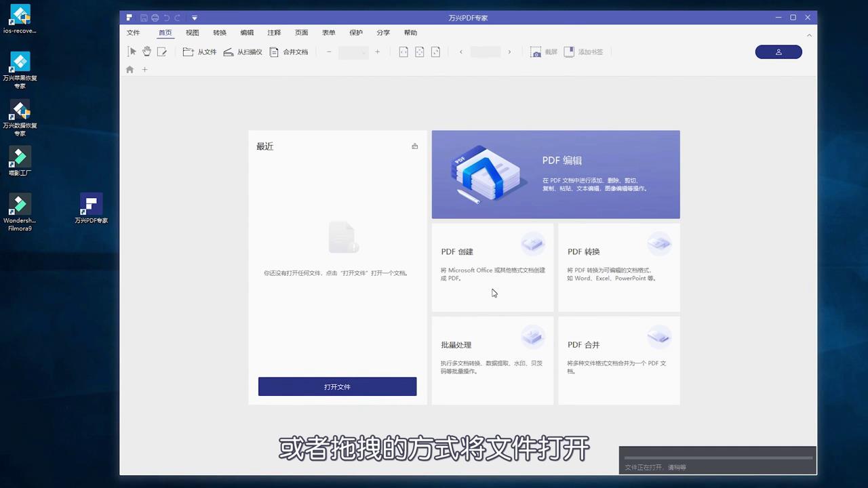This screenshot has width=868, height=488.
Task: Click the print icon in title bar
Action: (155, 18)
